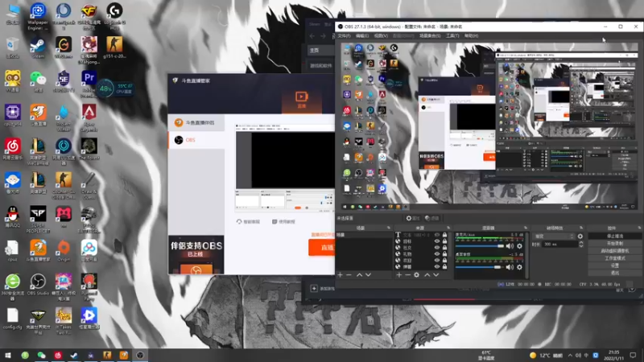Pop out the Audio Mixer dock

[526, 228]
